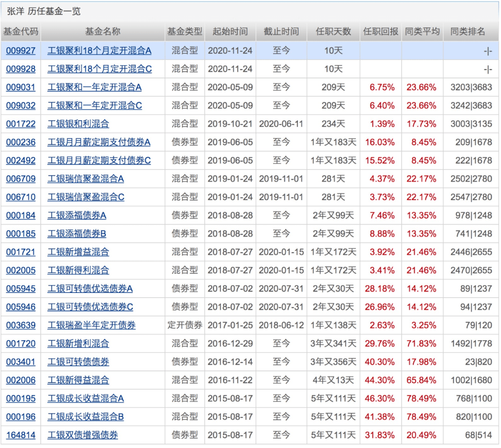The image size is (501, 448).
Task: Open fund link 工银瑞信聚盈混合C
Action: coord(86,197)
